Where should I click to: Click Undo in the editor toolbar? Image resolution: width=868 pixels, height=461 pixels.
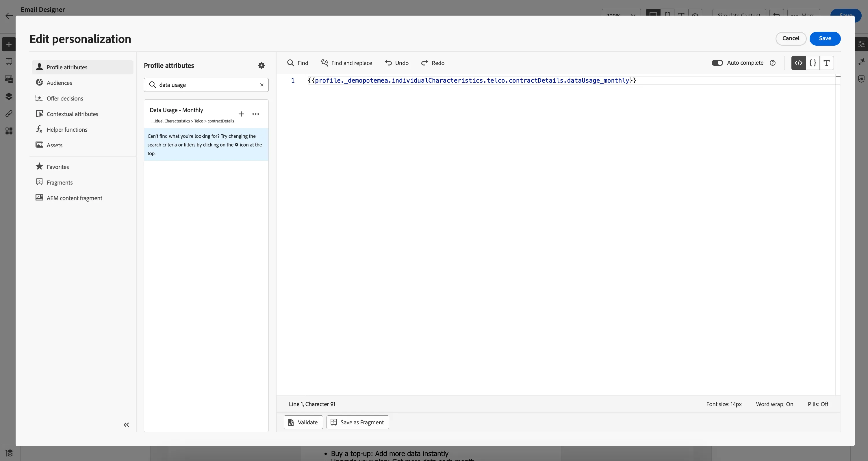coord(397,63)
